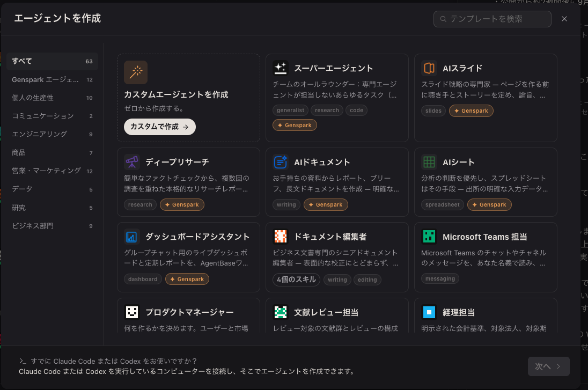The image size is (588, 390).
Task: Click the 次へ button
Action: pos(549,366)
